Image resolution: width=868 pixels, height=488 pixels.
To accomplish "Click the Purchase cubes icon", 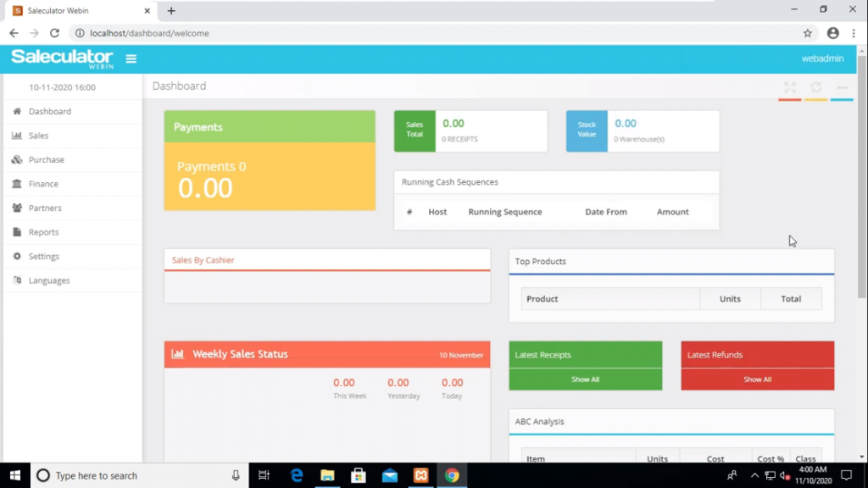I will click(17, 159).
